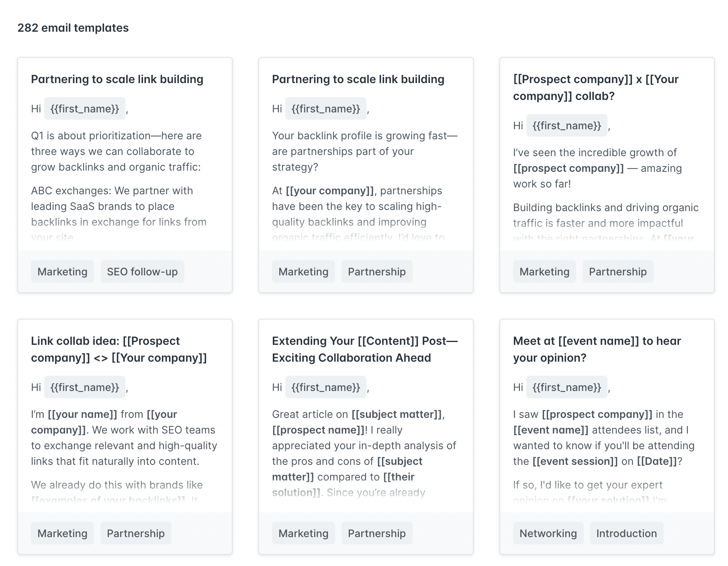Select {{first_name}} chip in "Link collab idea" card
This screenshot has width=728, height=566.
click(85, 387)
